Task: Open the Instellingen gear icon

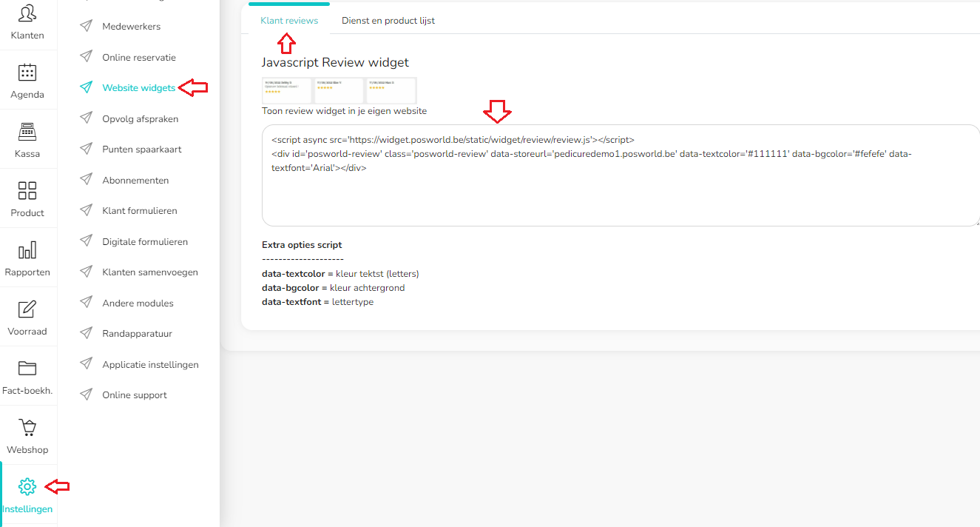Action: pos(27,486)
